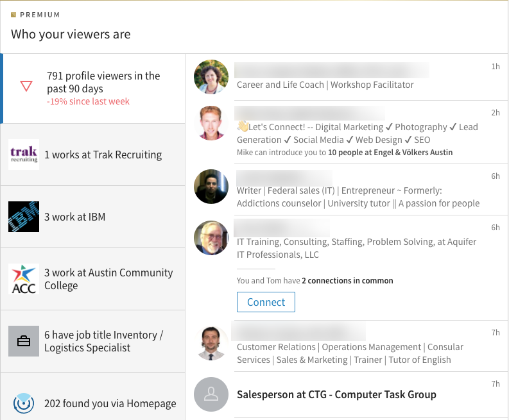Select the Inventory / Logistics Specialist filter

coord(103,341)
